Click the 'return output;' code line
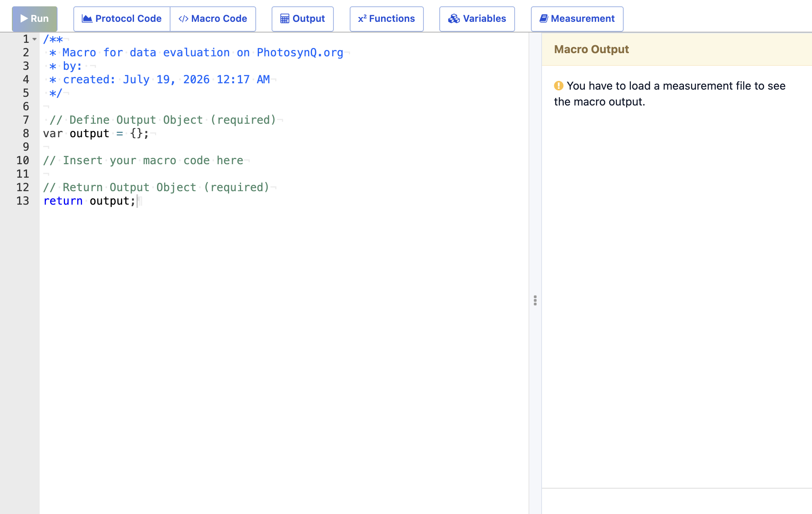Viewport: 812px width, 514px height. click(x=90, y=201)
